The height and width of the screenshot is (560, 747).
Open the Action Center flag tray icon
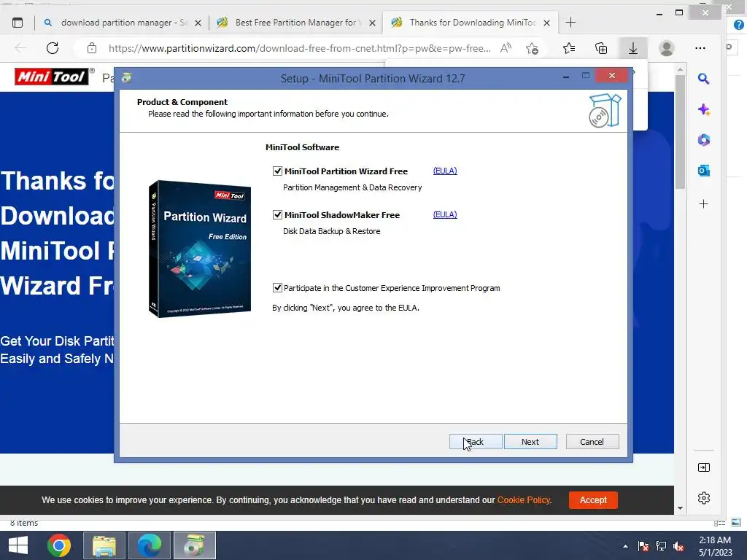pos(643,546)
